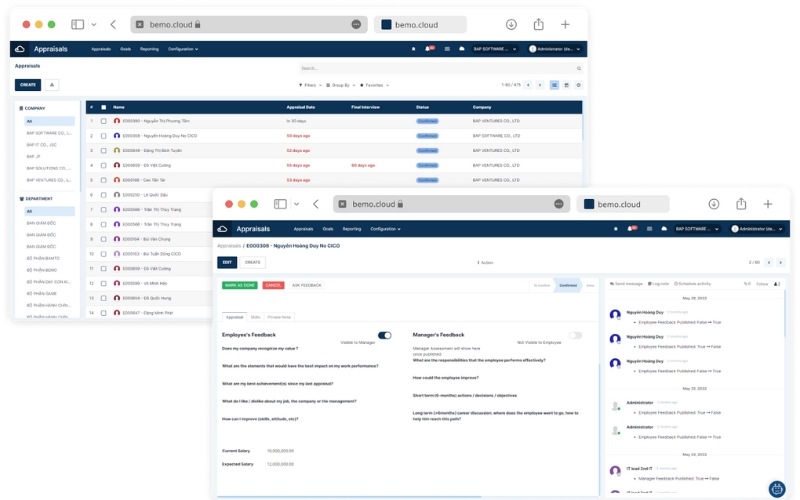Click the EDIT button on the appraisal form

227,262
